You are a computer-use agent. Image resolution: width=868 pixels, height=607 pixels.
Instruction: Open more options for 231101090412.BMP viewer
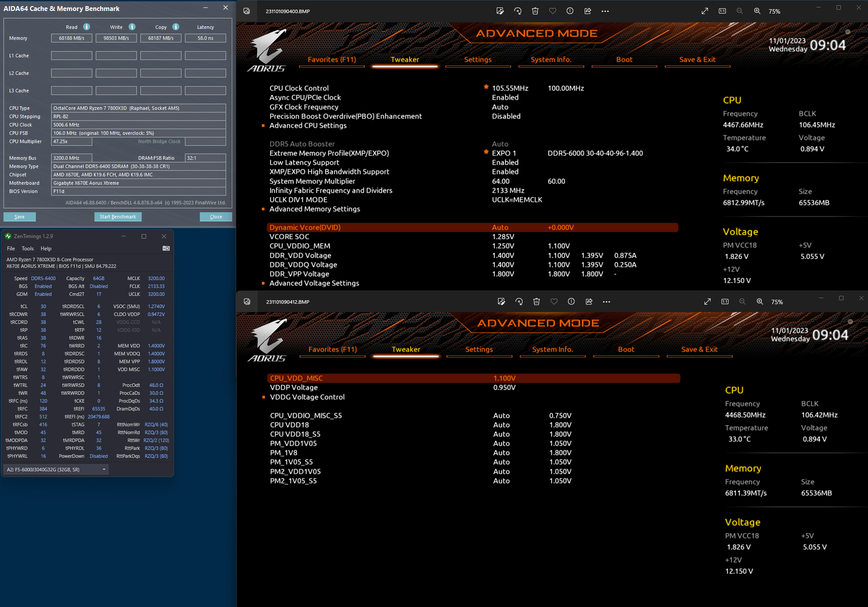point(607,302)
